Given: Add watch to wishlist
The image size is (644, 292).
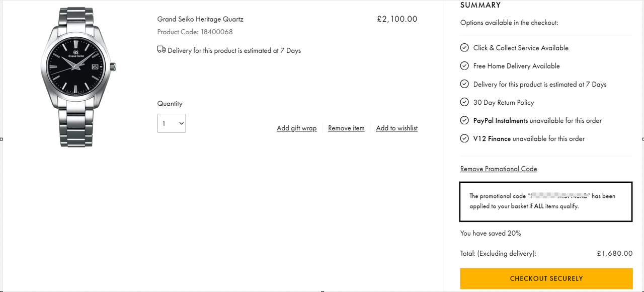Looking at the screenshot, I should point(397,128).
